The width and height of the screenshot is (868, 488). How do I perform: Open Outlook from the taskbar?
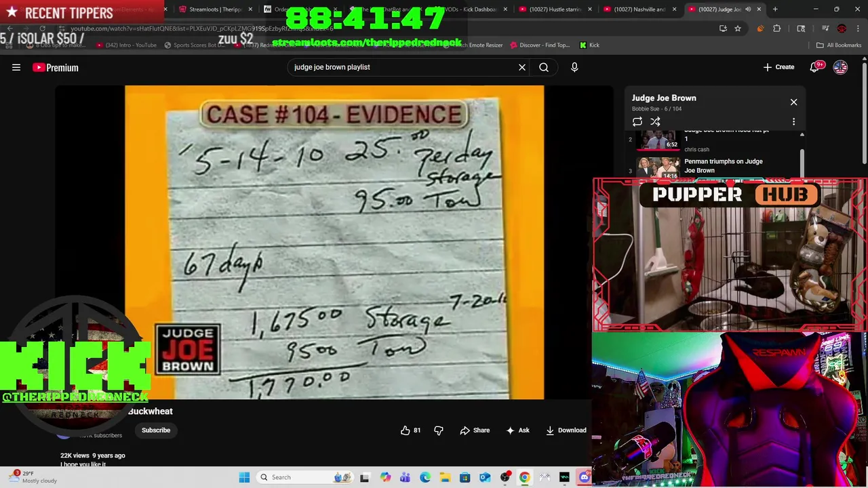[x=485, y=477]
